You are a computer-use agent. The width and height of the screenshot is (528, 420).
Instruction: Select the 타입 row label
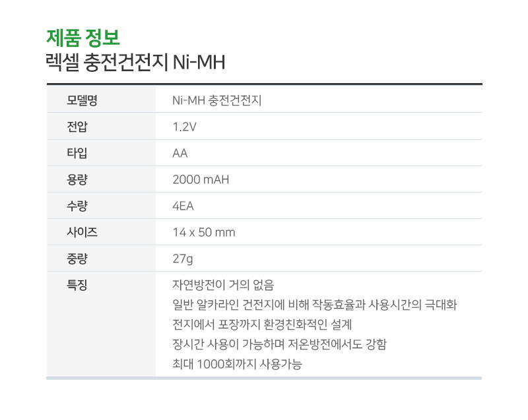[77, 153]
